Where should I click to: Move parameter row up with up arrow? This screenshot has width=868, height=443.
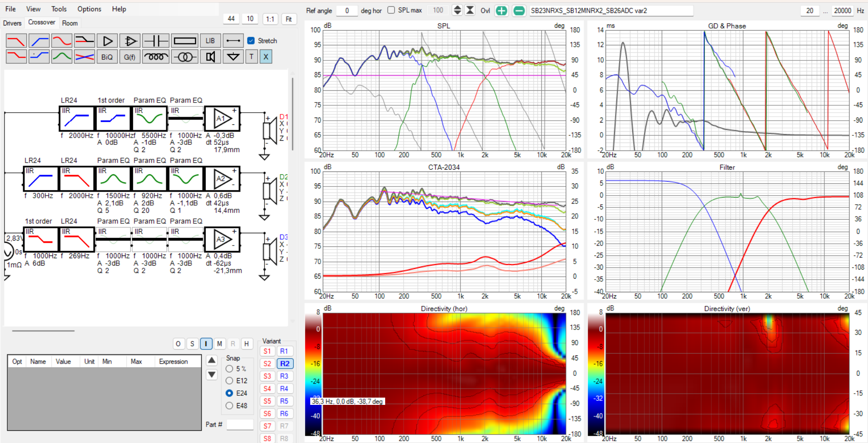[x=212, y=361]
